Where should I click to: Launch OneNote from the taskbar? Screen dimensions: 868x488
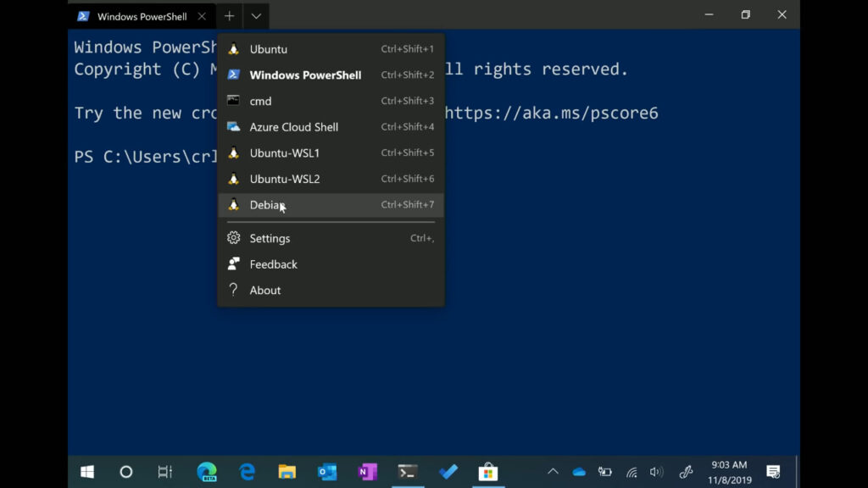coord(368,472)
